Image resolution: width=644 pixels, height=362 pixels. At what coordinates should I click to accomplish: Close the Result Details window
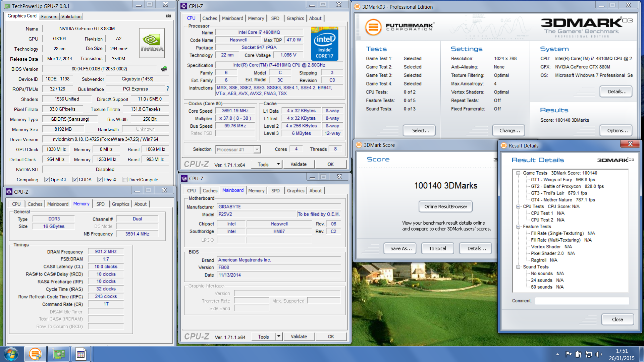630,144
